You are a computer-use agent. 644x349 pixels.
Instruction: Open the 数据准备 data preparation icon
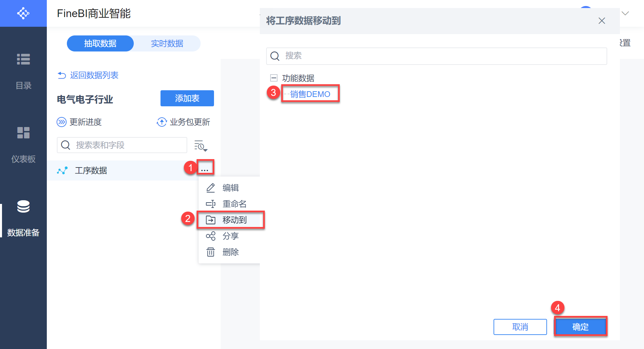[23, 207]
